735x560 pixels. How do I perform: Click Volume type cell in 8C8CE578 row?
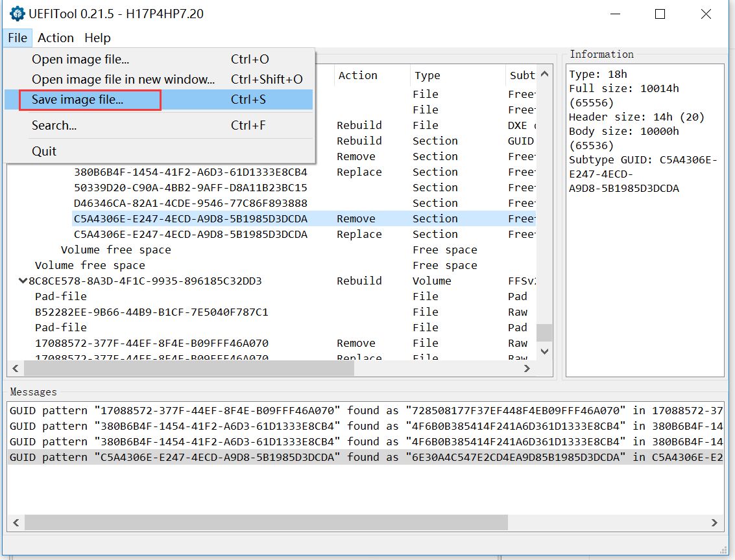coord(431,281)
